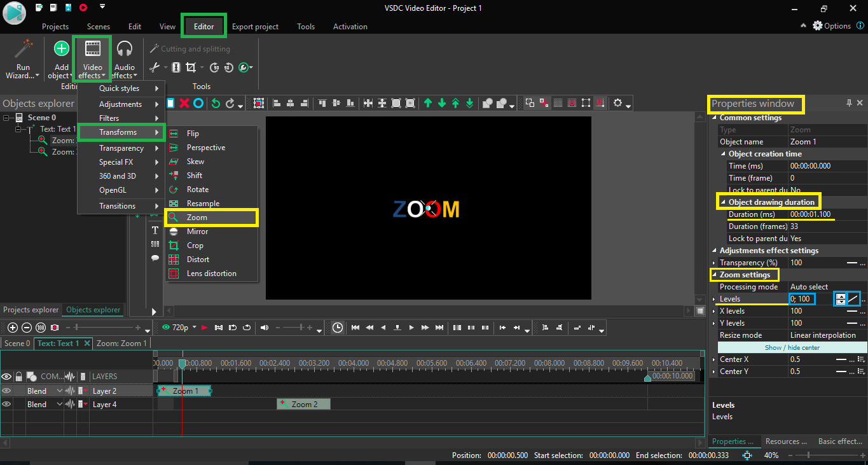Hide Layer 2 with its eye toggle
Image resolution: width=868 pixels, height=465 pixels.
click(x=6, y=390)
